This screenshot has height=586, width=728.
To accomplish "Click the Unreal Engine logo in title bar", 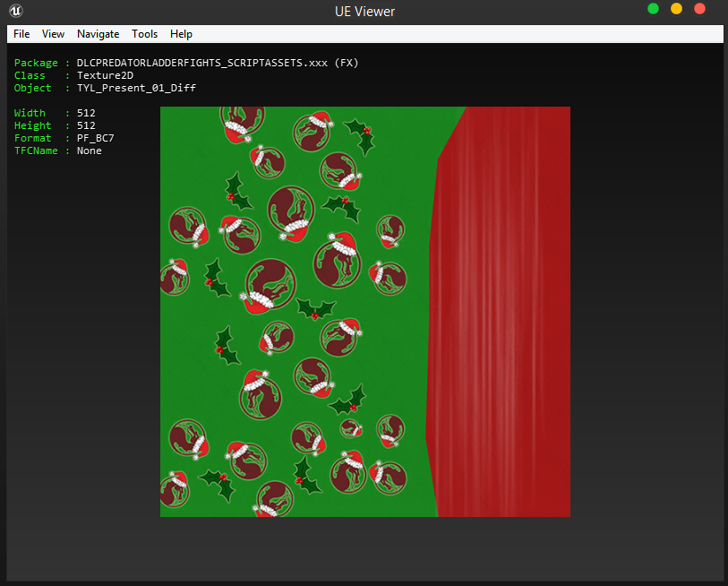I will pyautogui.click(x=16, y=12).
